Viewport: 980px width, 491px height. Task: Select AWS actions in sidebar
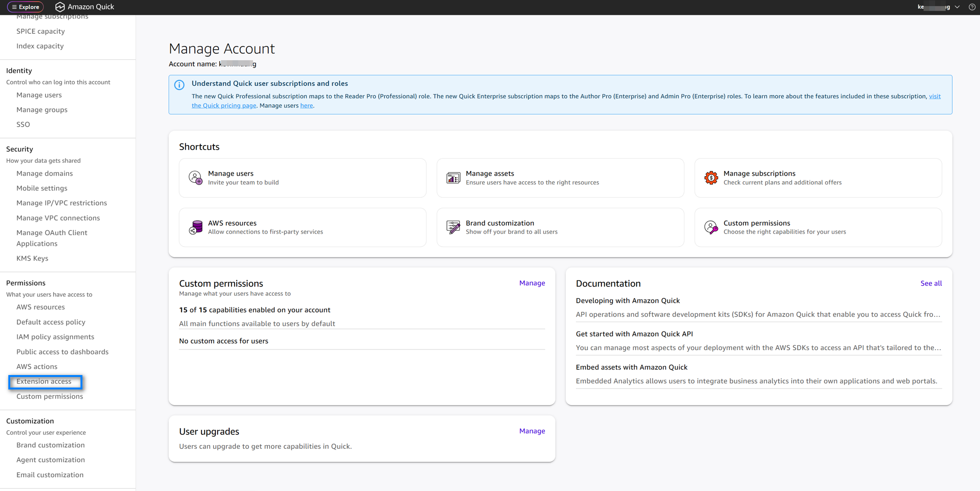[x=37, y=367]
